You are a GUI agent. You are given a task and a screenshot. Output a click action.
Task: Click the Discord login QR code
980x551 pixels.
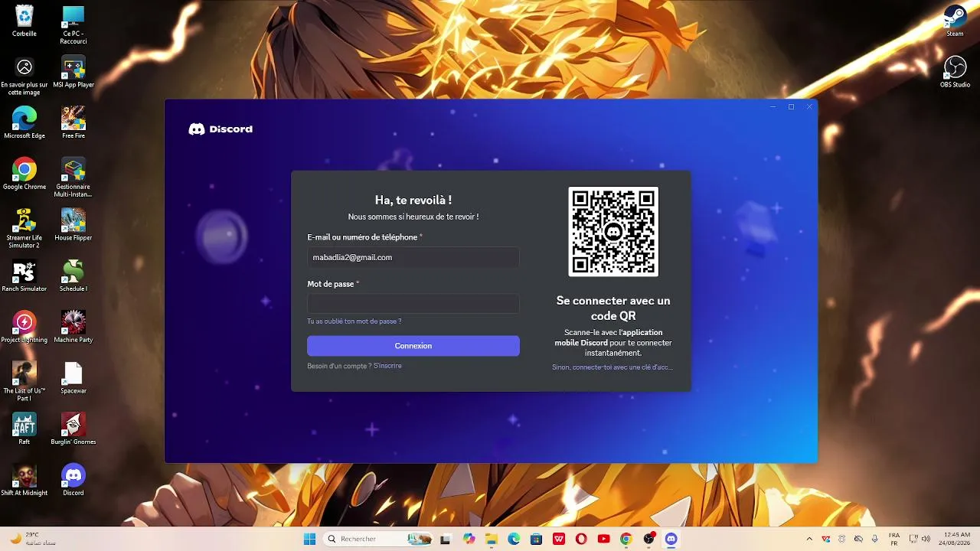click(x=613, y=231)
